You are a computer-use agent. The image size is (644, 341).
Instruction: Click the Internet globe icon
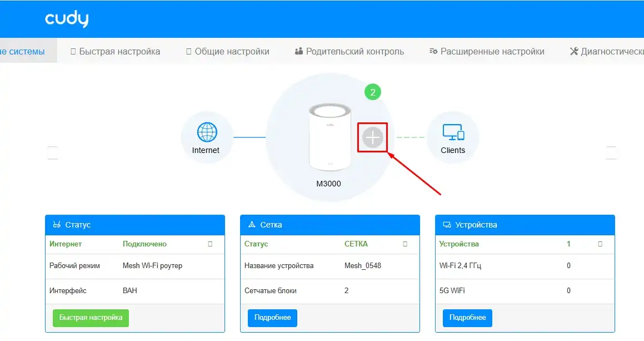(207, 132)
